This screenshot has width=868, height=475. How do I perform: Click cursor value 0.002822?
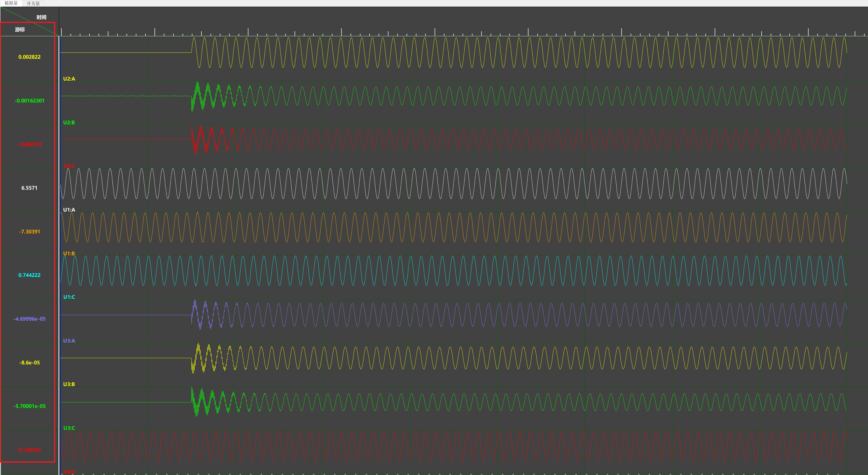pos(29,57)
